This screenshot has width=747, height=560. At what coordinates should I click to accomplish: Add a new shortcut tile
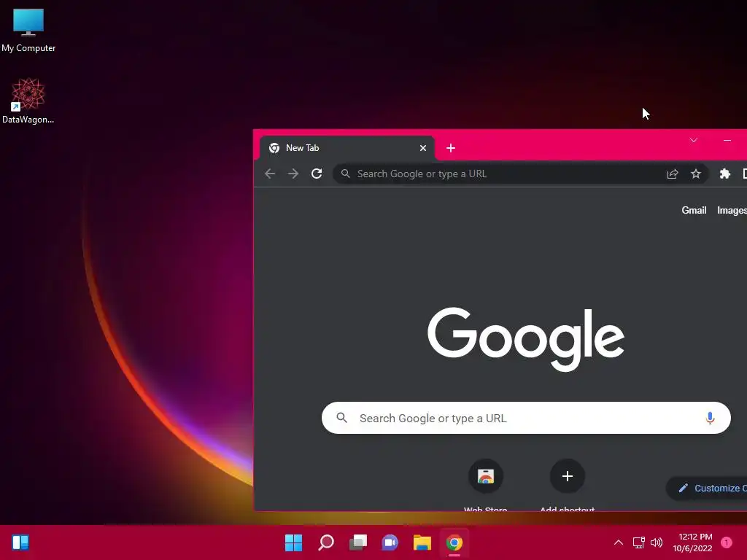point(567,485)
